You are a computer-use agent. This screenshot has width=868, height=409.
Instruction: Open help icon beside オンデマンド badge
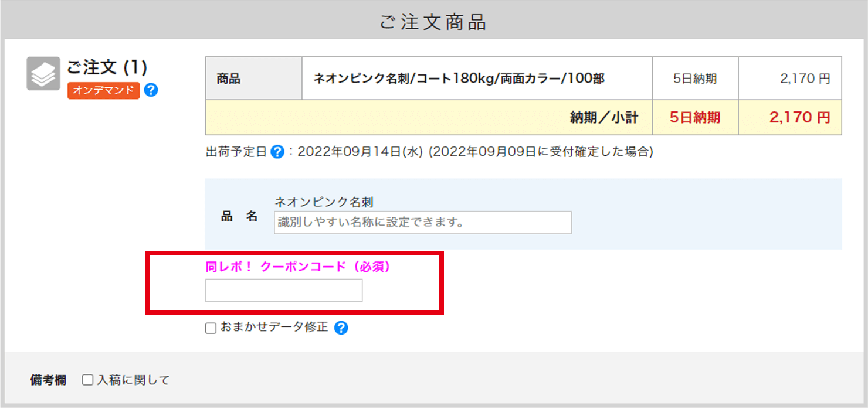[151, 90]
